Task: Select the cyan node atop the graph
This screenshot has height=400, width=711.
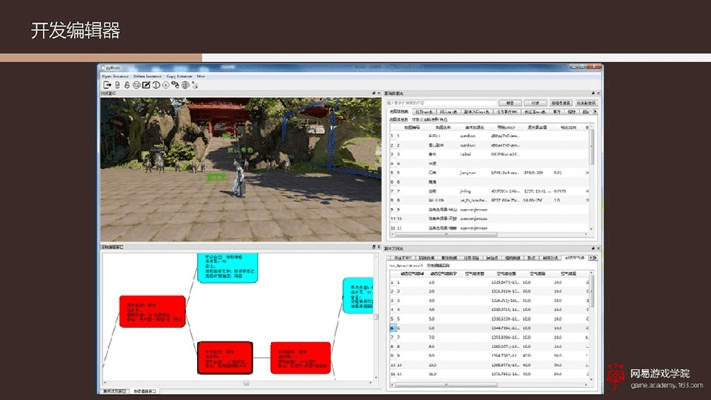Action: 228,268
